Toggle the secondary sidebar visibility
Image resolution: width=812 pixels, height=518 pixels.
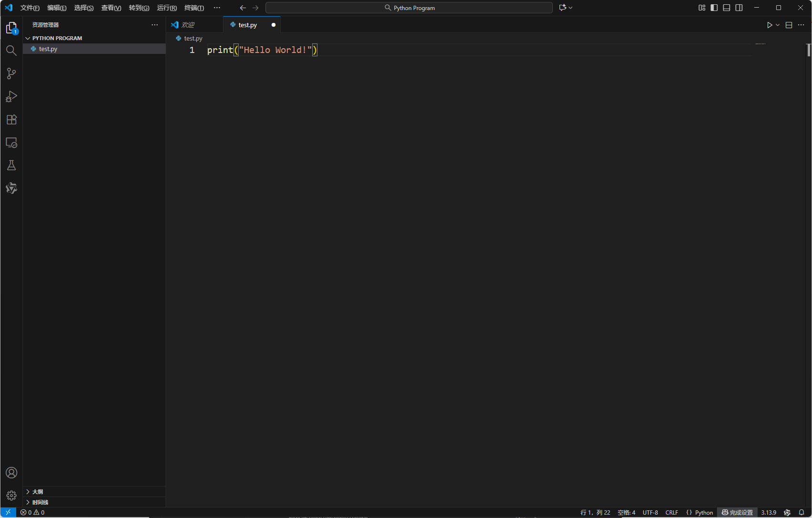(x=739, y=8)
